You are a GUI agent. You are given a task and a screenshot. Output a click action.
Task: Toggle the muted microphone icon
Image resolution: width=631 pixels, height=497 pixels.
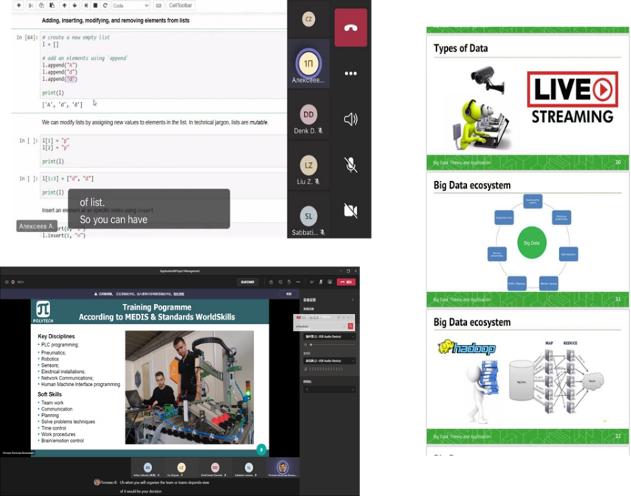(350, 165)
